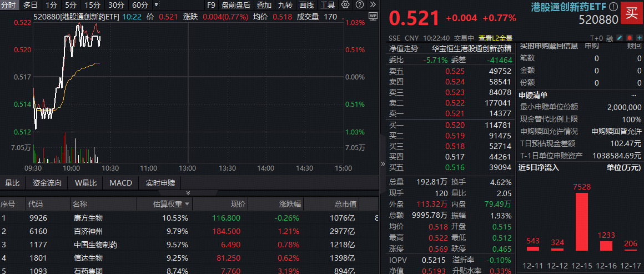Open the chart settings gear icon
Image resolution: width=644 pixels, height=274 pixels.
[345, 4]
